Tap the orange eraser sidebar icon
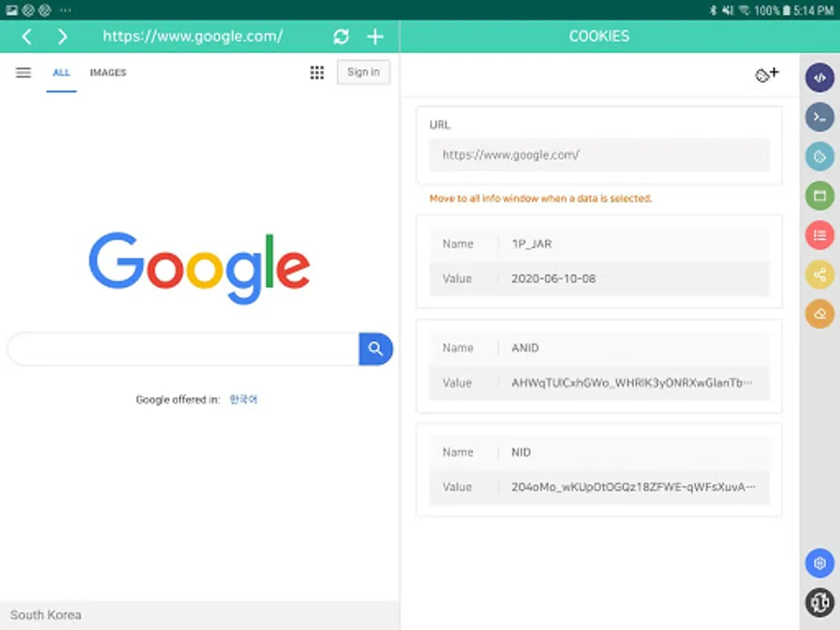840x630 pixels. click(819, 314)
